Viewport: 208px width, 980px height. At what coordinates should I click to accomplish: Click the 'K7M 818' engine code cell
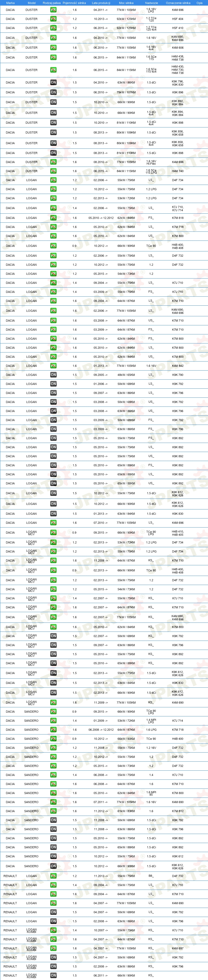pyautogui.click(x=178, y=218)
